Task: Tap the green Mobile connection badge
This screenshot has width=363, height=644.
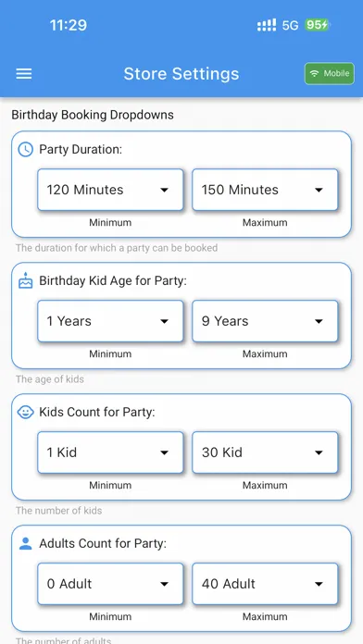Action: pos(330,73)
